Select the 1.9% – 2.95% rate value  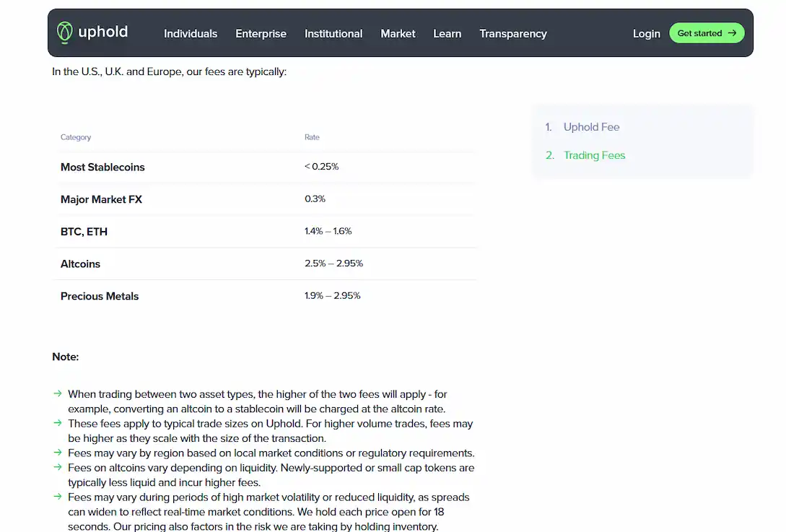click(332, 296)
